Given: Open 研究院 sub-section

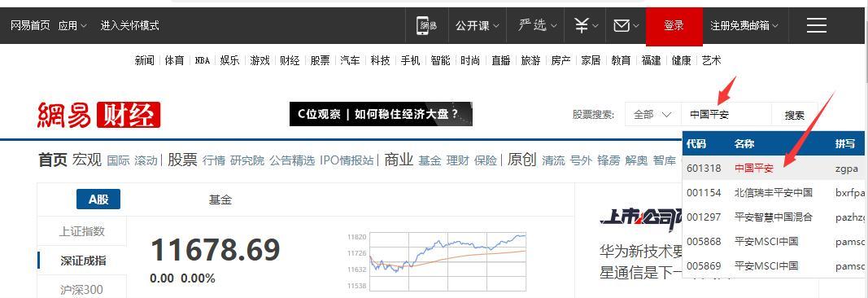Looking at the screenshot, I should coord(247,160).
